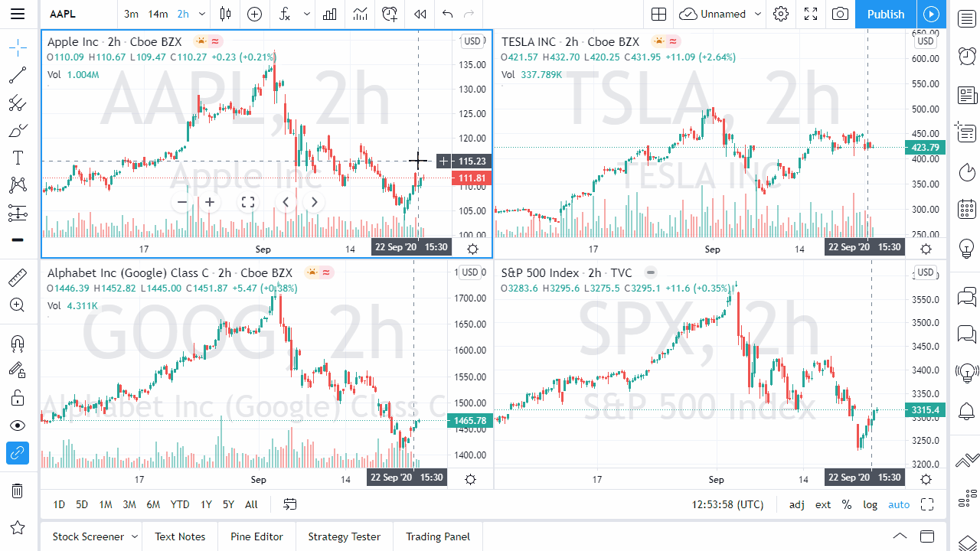Screen dimensions: 980x551
Task: Open the alerts alarm clock panel
Action: point(967,56)
